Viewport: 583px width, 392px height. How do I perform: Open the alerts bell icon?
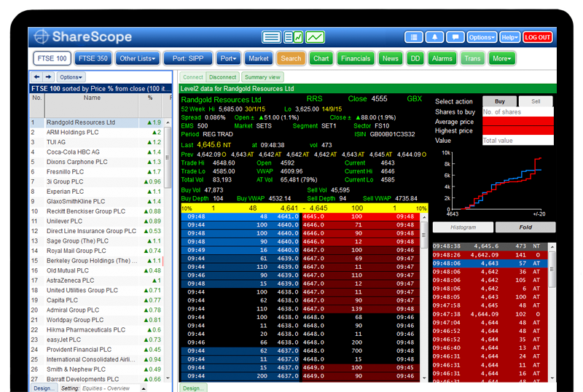435,37
